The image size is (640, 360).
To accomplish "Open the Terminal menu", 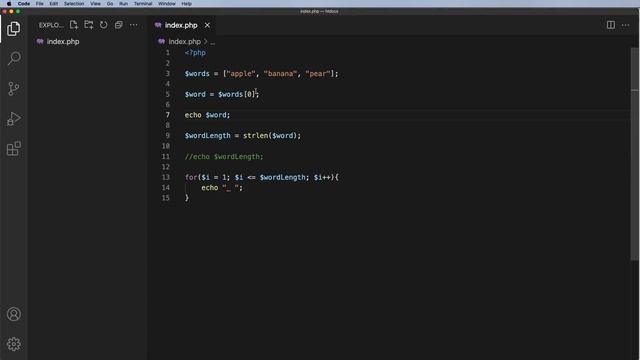I will 143,4.
